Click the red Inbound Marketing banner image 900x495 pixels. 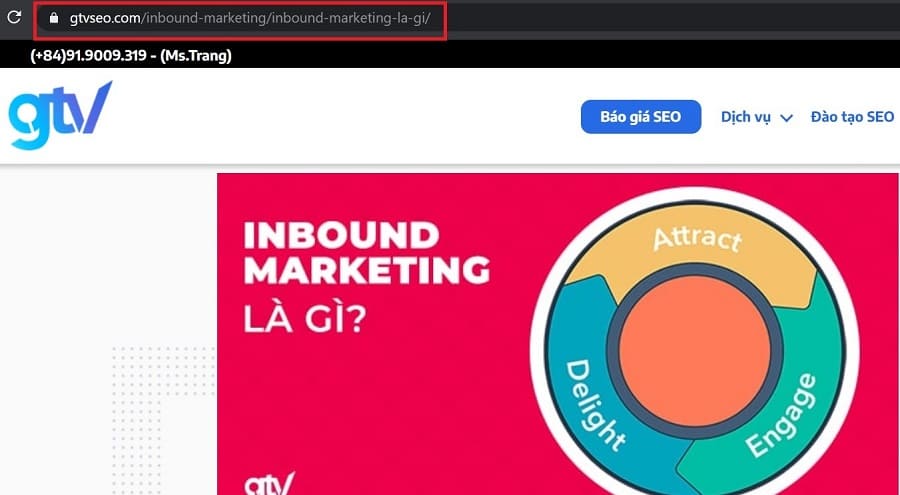pos(557,334)
